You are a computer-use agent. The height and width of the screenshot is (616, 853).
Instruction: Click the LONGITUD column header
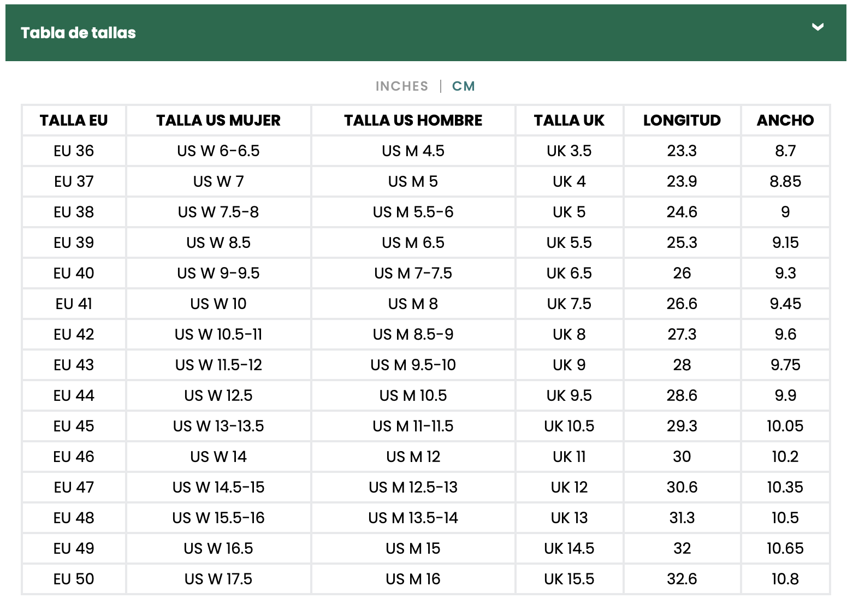click(682, 120)
